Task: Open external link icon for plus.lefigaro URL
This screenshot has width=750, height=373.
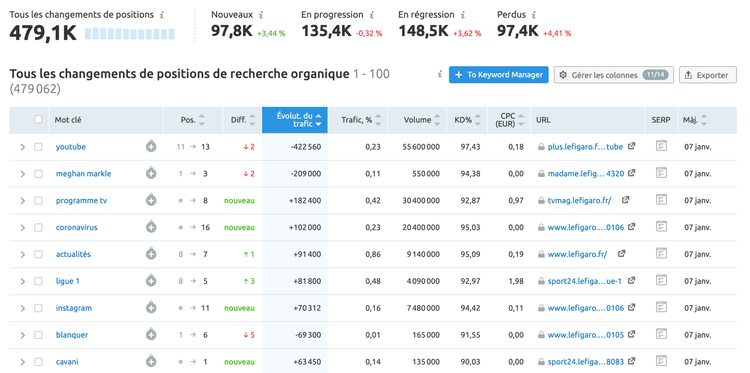Action: click(x=631, y=146)
